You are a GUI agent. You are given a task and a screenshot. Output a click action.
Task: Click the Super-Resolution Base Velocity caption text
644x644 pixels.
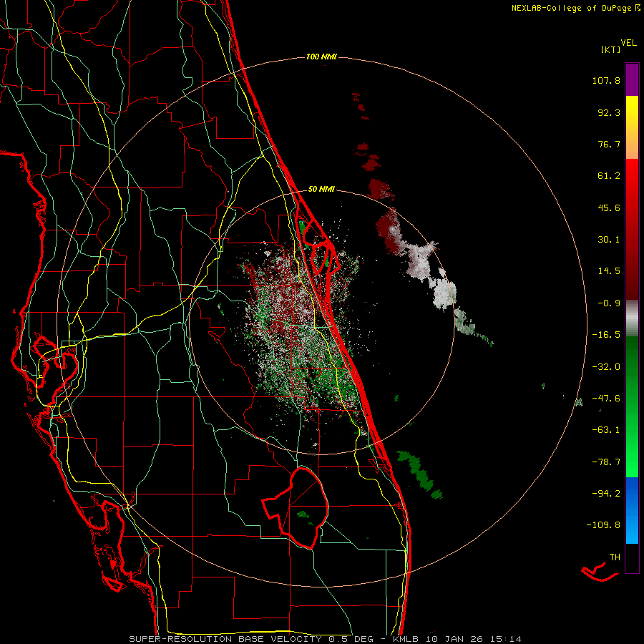coord(326,639)
